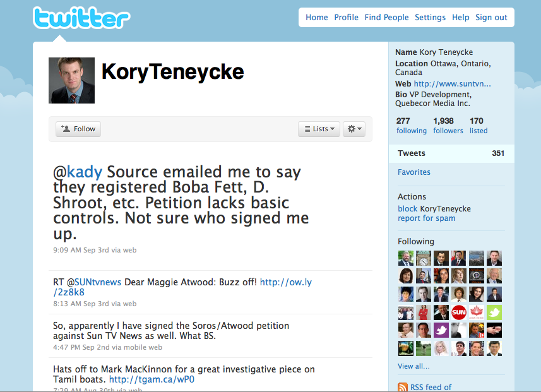Image resolution: width=541 pixels, height=392 pixels.
Task: Click the US Embassy seal avatar
Action: tap(477, 276)
